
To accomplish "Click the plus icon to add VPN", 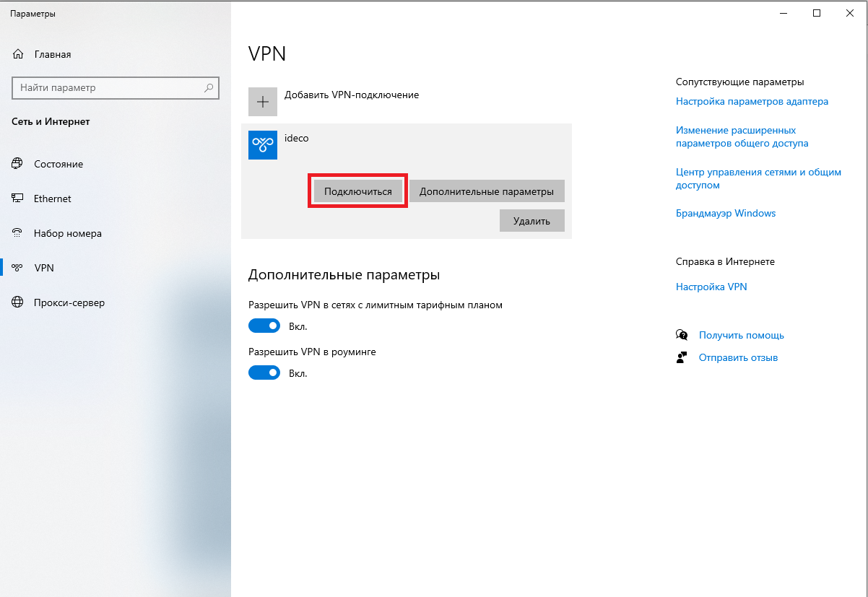I will click(263, 102).
